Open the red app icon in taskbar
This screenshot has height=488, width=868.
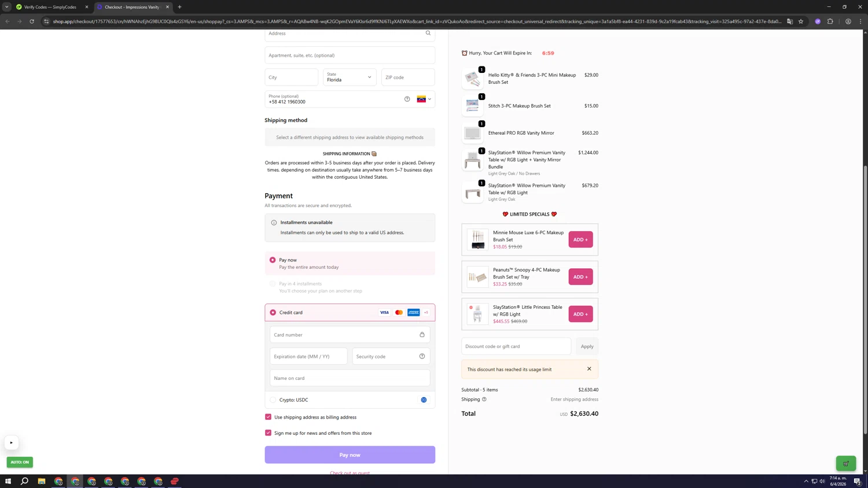(175, 481)
